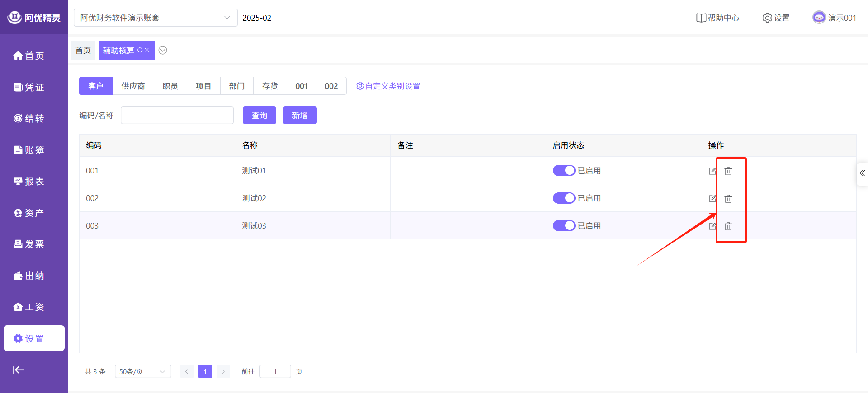The image size is (868, 393).
Task: Open the 凭证 voucher sidebar item
Action: [29, 87]
